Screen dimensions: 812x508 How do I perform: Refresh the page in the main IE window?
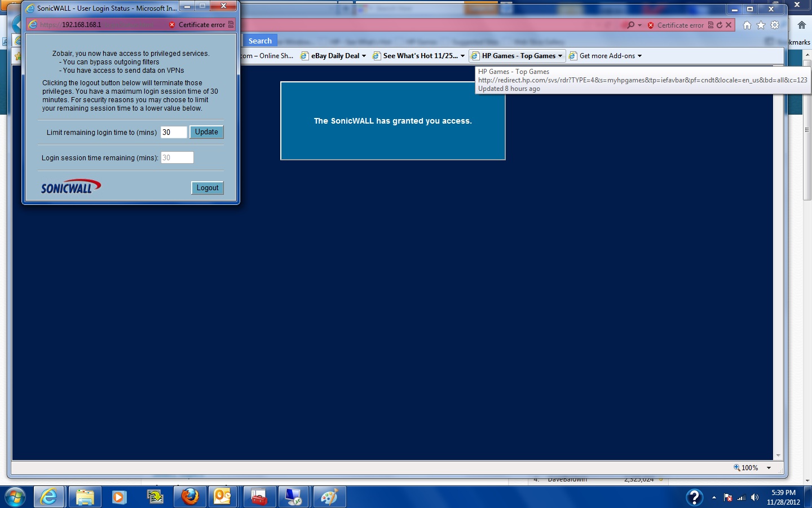(x=720, y=25)
